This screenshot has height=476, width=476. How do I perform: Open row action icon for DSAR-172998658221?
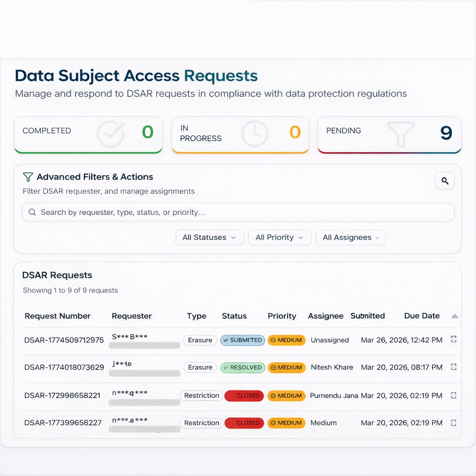pos(454,396)
